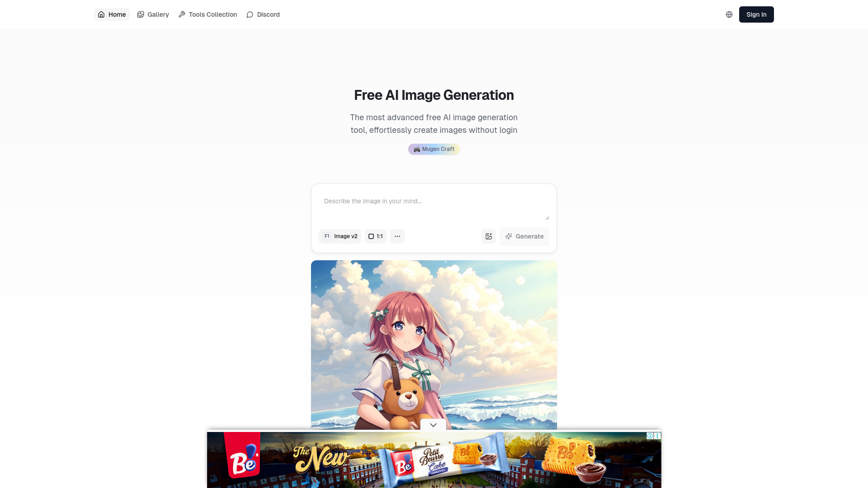Click the ad info icon
868x488 pixels.
[x=650, y=436]
